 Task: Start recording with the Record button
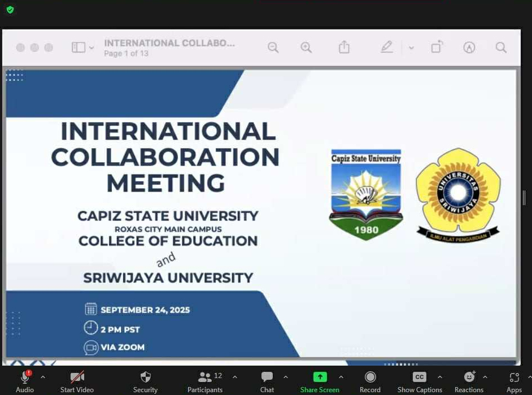(x=370, y=377)
